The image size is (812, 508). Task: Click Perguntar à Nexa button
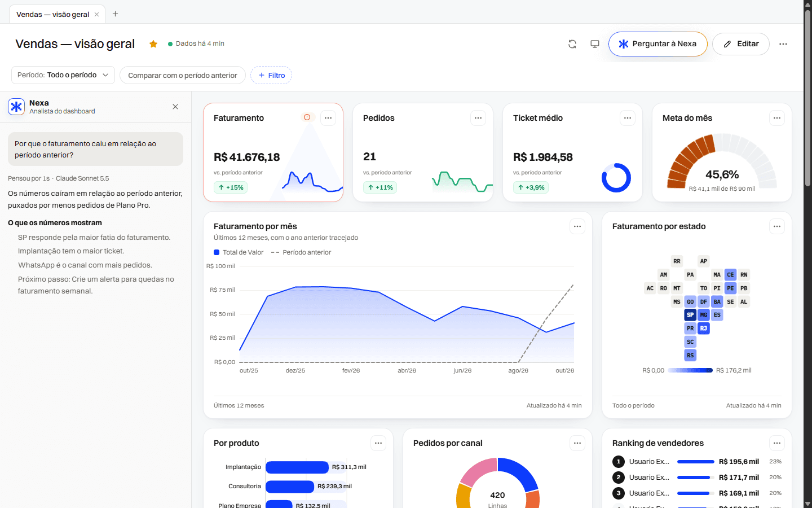tap(657, 44)
